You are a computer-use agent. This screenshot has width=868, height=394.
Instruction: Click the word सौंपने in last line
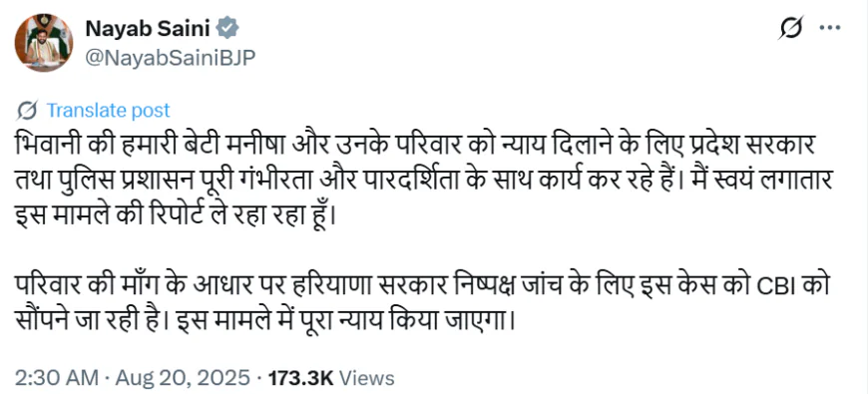point(45,320)
